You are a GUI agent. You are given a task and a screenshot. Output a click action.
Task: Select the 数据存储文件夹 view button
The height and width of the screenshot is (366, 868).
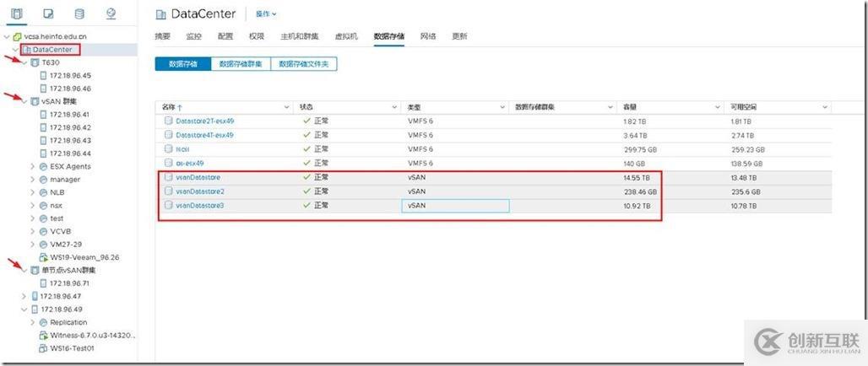(x=304, y=64)
